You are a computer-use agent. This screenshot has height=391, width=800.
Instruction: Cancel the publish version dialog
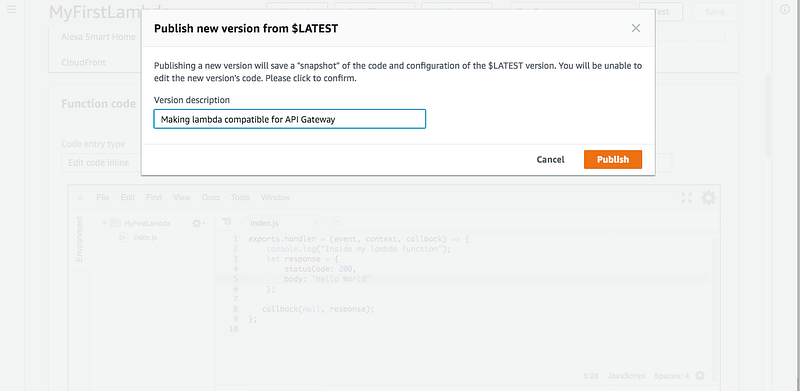[550, 159]
